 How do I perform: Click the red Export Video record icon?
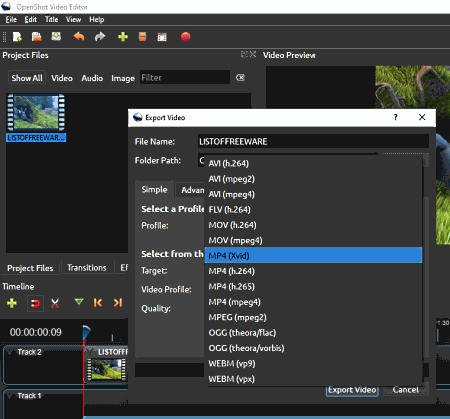186,37
